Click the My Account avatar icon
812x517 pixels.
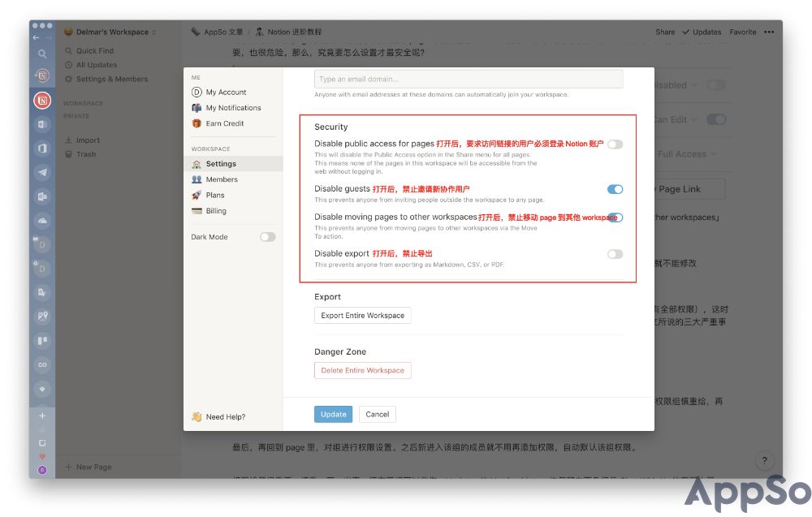(197, 92)
